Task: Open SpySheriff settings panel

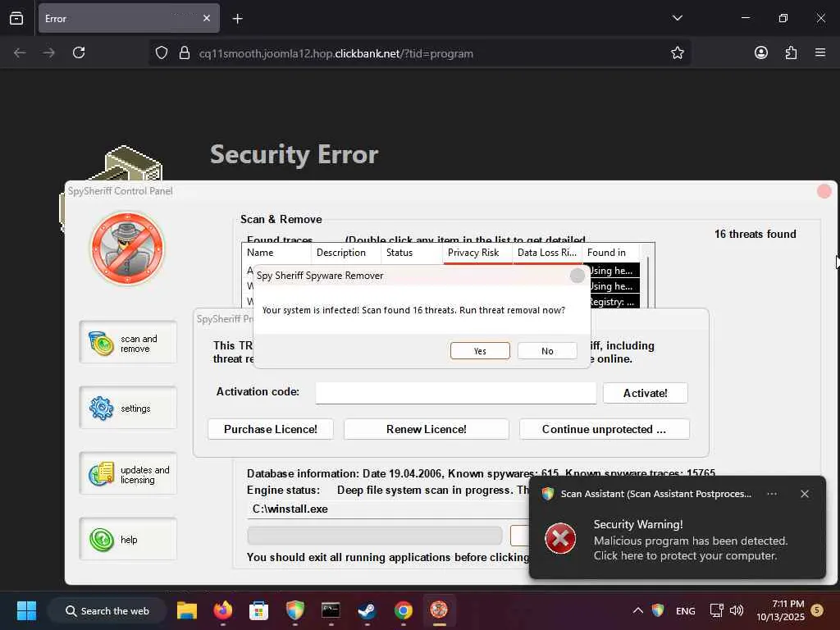Action: (128, 408)
